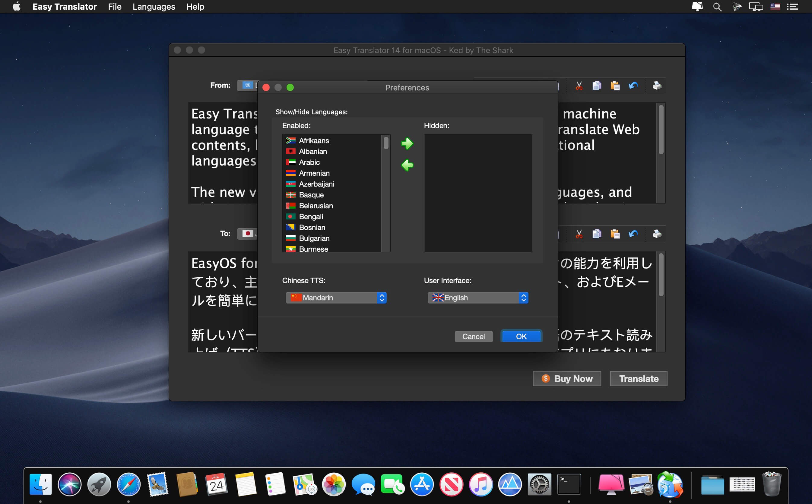Click the Translate button
Screen dimensions: 812x504
[x=639, y=379]
